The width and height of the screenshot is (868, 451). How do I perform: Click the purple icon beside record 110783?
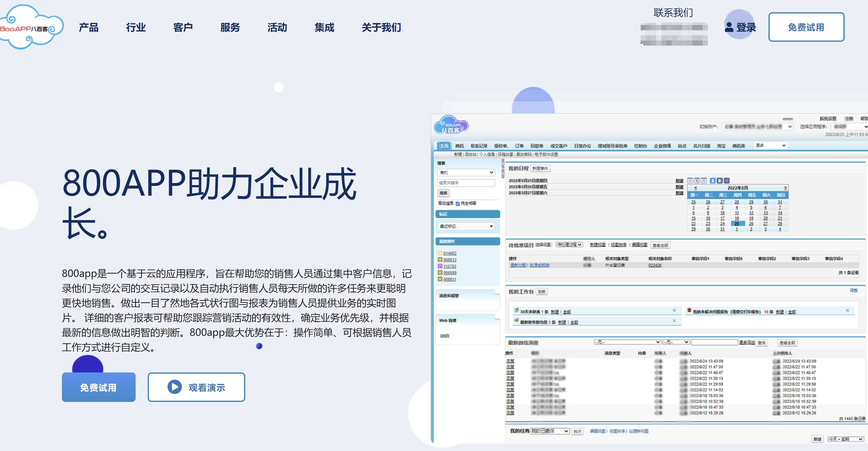pyautogui.click(x=440, y=266)
